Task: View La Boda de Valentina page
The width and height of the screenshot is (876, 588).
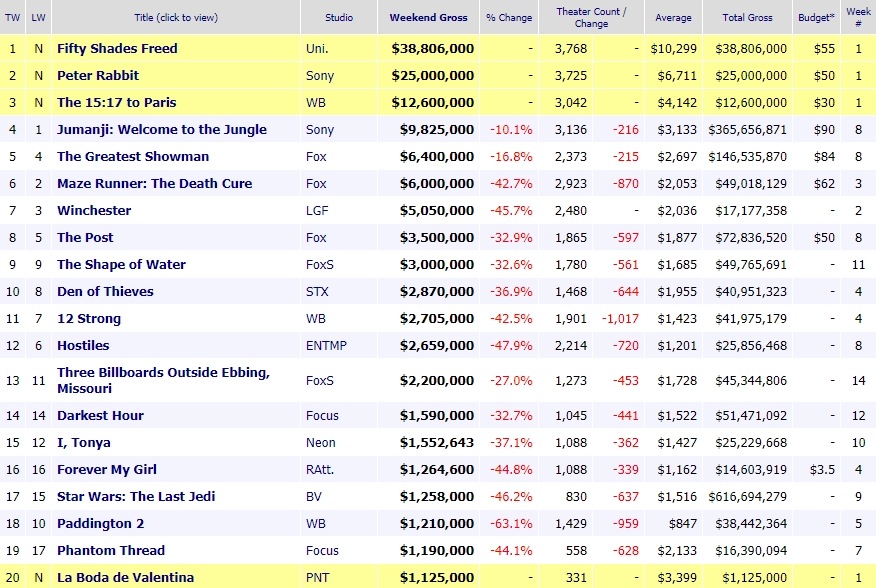Action: tap(126, 577)
